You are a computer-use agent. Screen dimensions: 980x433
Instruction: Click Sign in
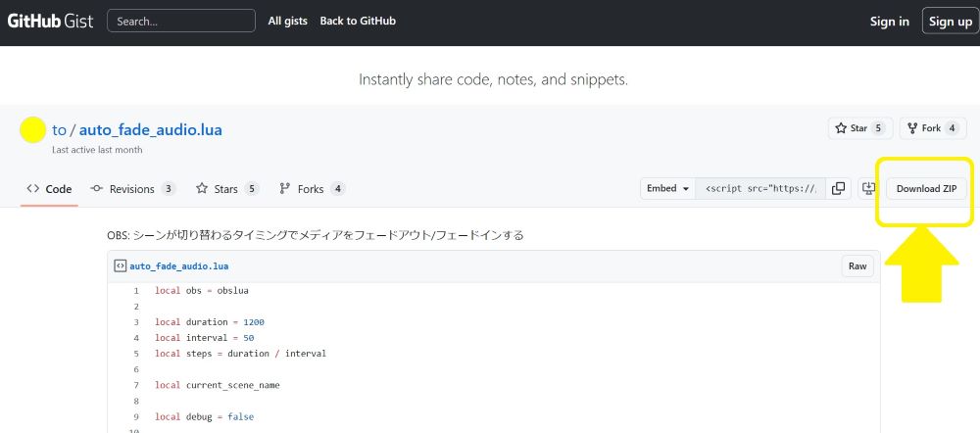[x=890, y=22]
